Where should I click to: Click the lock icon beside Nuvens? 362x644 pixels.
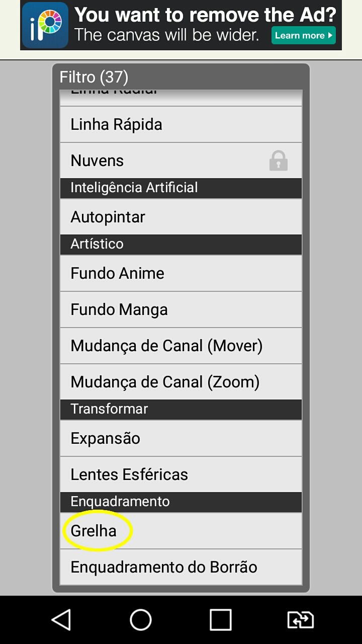tap(278, 160)
